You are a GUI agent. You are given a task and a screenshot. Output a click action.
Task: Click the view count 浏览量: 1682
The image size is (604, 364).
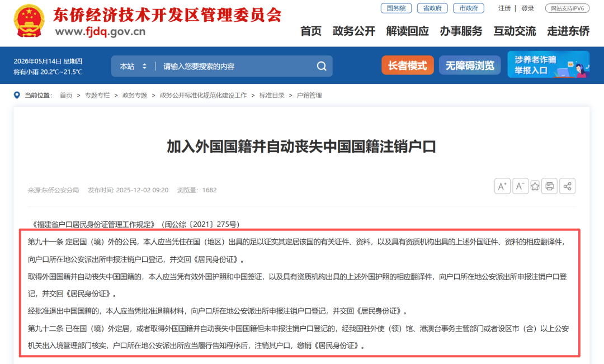coord(197,190)
